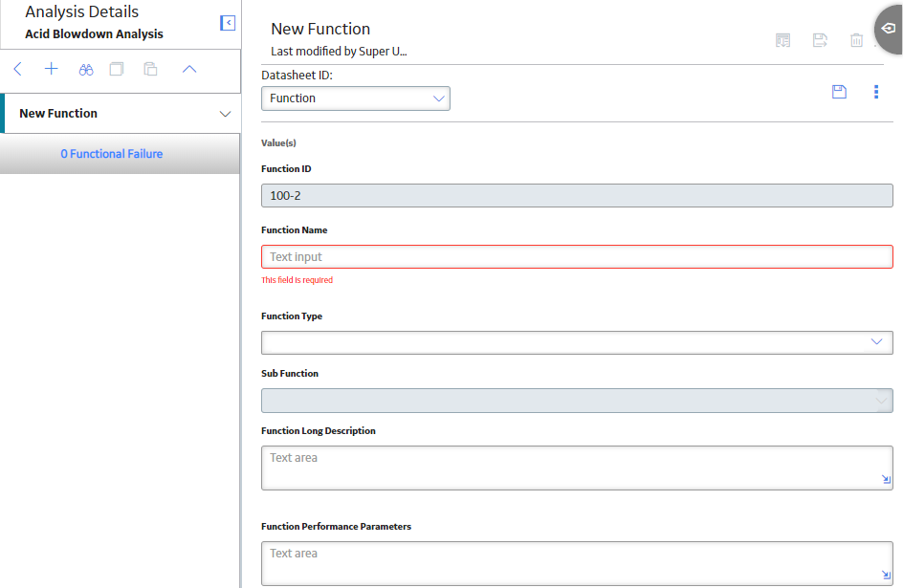Open the three-dot more options menu
This screenshot has width=903, height=588.
876,92
